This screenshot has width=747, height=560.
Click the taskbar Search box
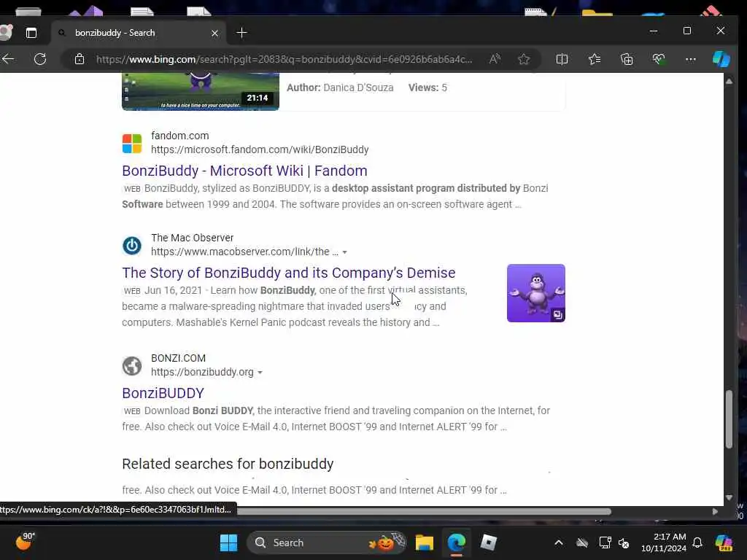tap(327, 542)
